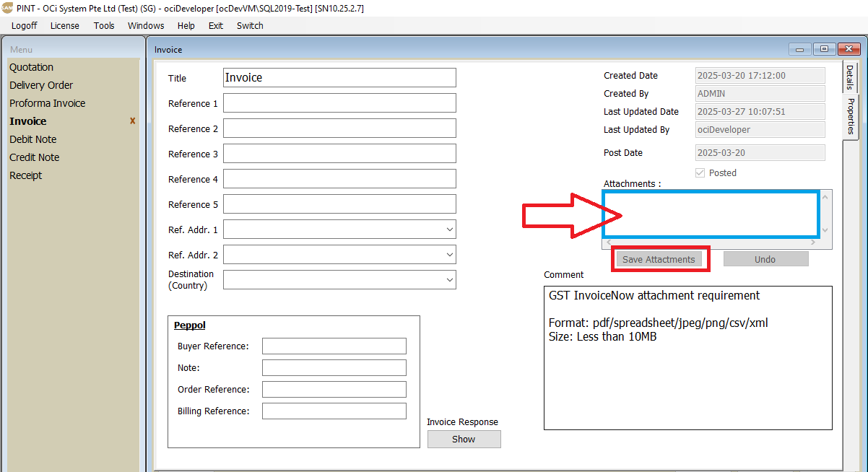The image size is (868, 472).
Task: Click the Reference 1 text field
Action: 339,103
